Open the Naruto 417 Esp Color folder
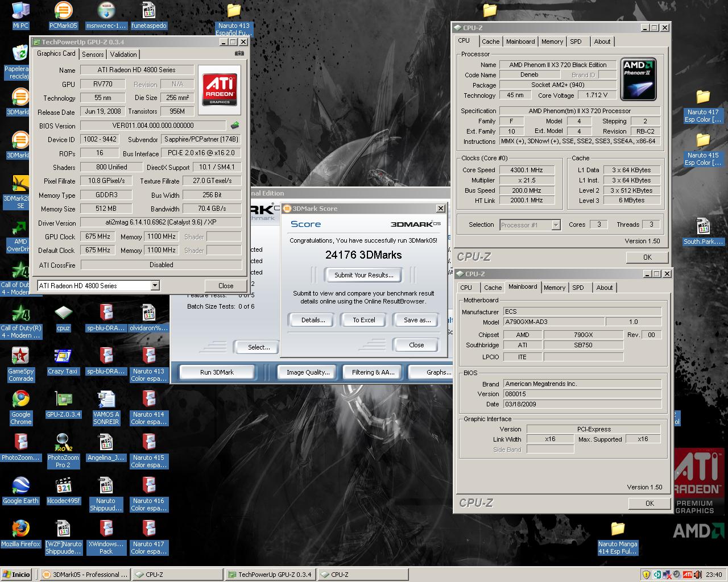Screen dimensions: 728x582 coord(702,106)
